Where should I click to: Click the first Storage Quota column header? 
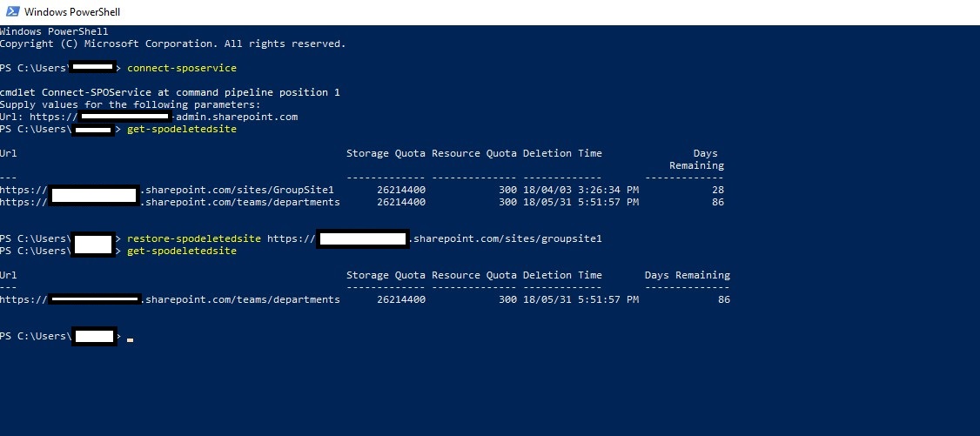[x=386, y=153]
